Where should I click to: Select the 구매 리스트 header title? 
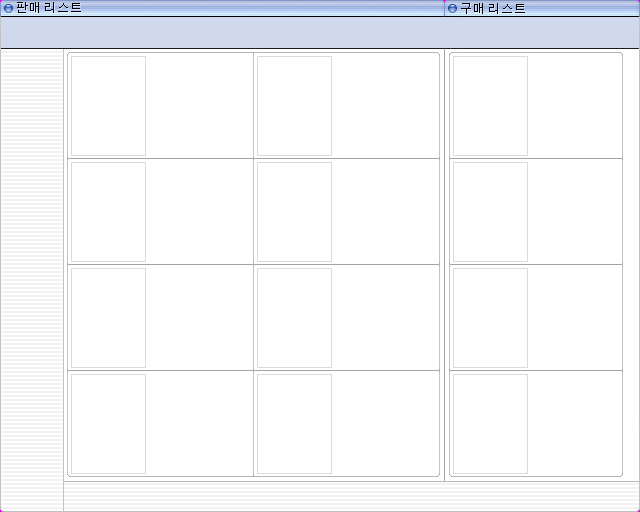[492, 8]
